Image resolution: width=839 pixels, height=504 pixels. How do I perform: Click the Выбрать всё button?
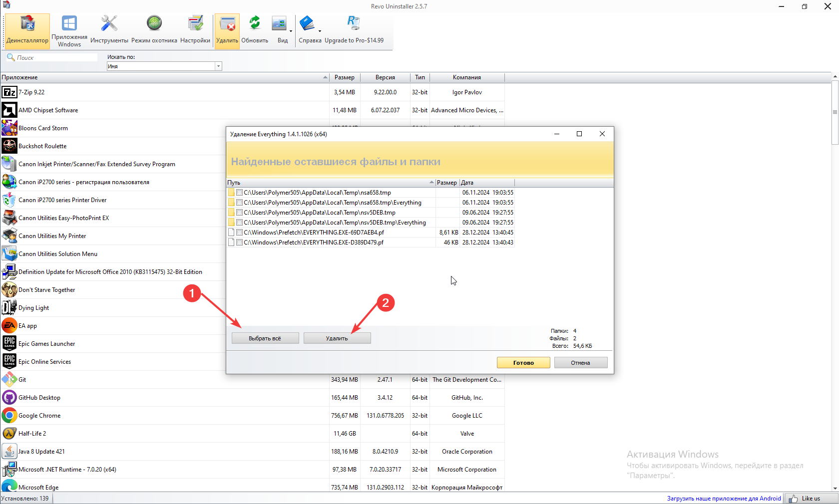point(265,338)
